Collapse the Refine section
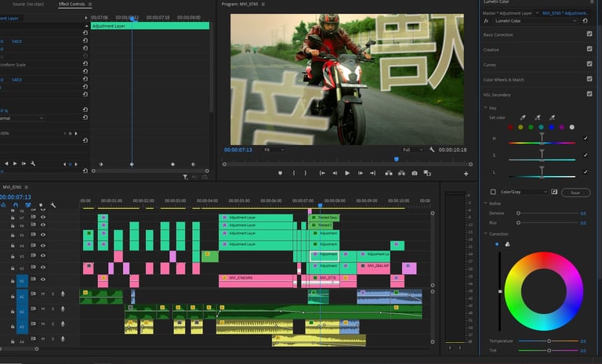Screen dimensions: 602x364 click(486, 204)
